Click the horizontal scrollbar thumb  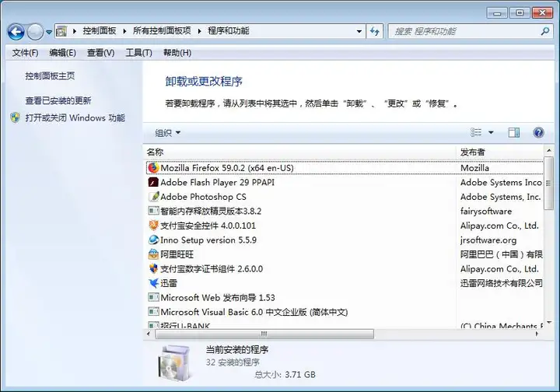click(264, 334)
